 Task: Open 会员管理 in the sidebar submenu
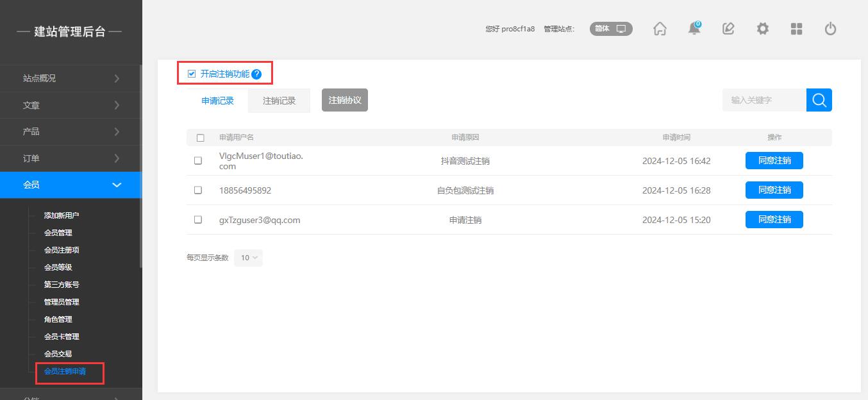pos(58,233)
